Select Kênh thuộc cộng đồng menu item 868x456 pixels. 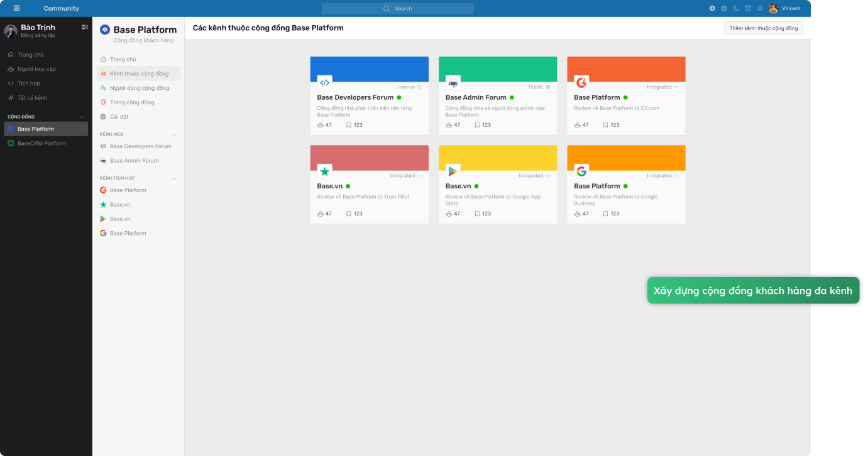pyautogui.click(x=138, y=73)
